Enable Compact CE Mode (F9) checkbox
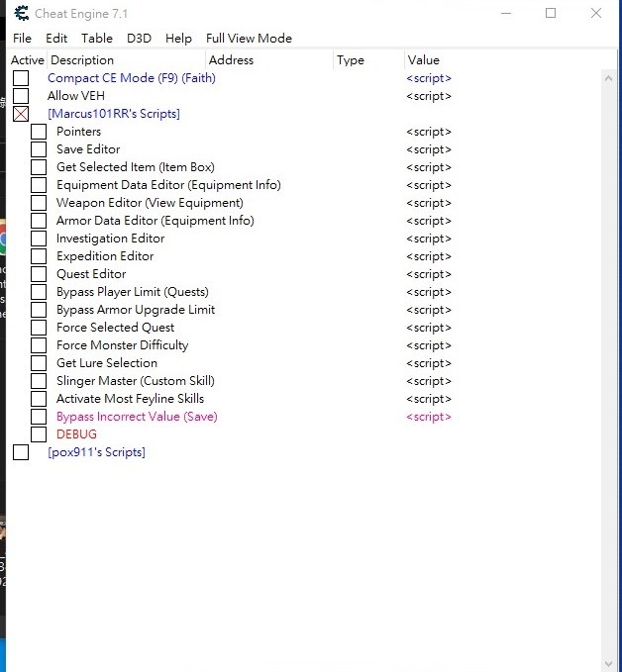 [x=21, y=78]
